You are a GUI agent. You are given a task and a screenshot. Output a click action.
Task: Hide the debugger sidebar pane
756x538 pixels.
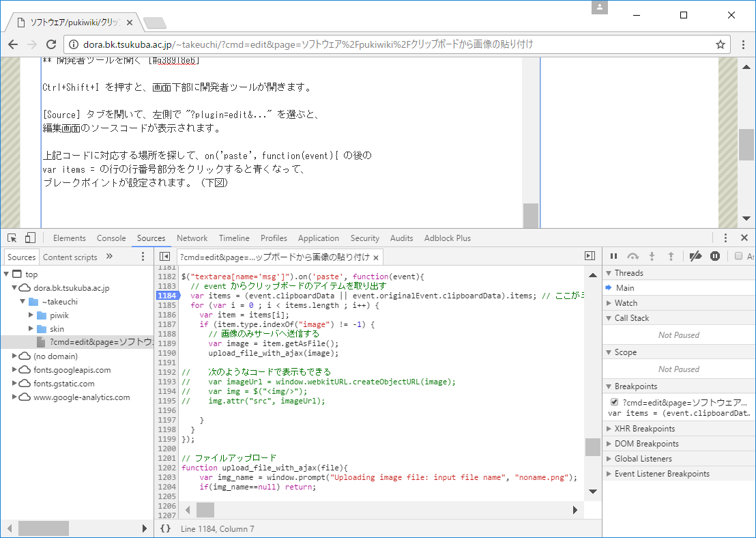coord(590,256)
